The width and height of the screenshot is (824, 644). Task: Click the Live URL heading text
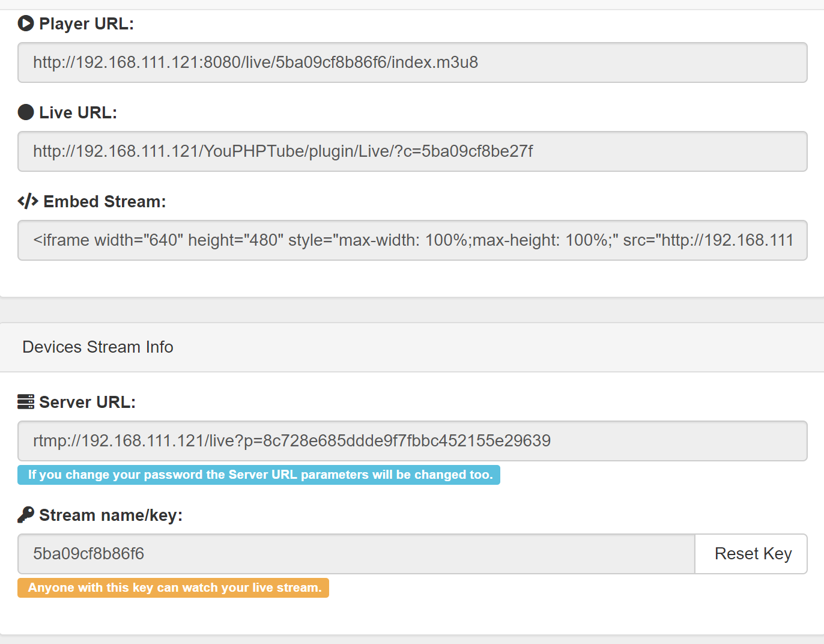point(78,112)
